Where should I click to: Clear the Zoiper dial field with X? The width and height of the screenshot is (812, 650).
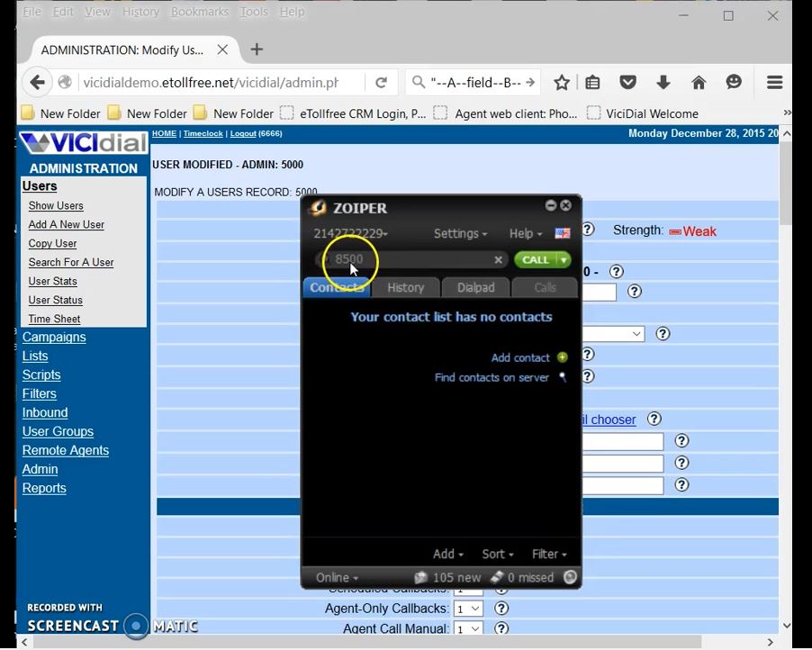pos(498,259)
